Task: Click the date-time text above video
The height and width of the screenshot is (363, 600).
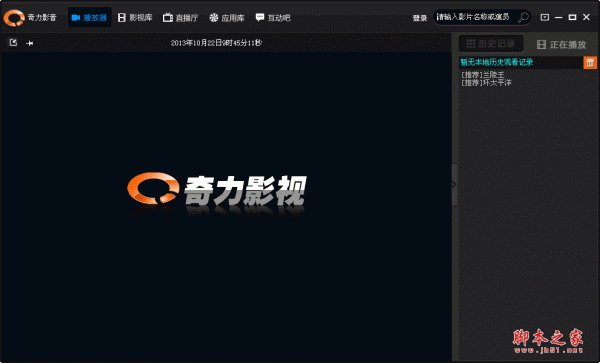Action: [216, 43]
